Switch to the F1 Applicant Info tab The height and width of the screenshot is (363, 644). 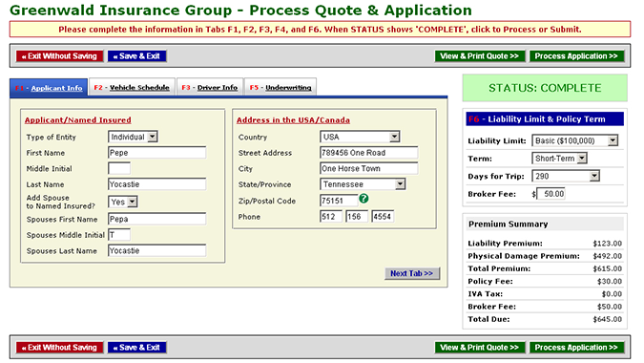coord(49,88)
